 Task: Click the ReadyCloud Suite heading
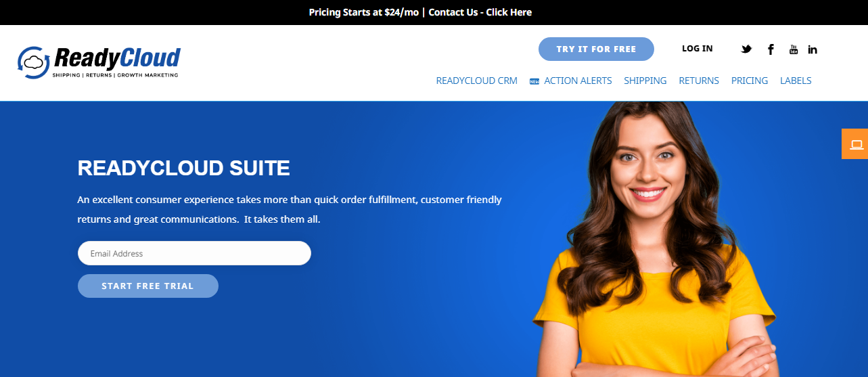point(184,168)
